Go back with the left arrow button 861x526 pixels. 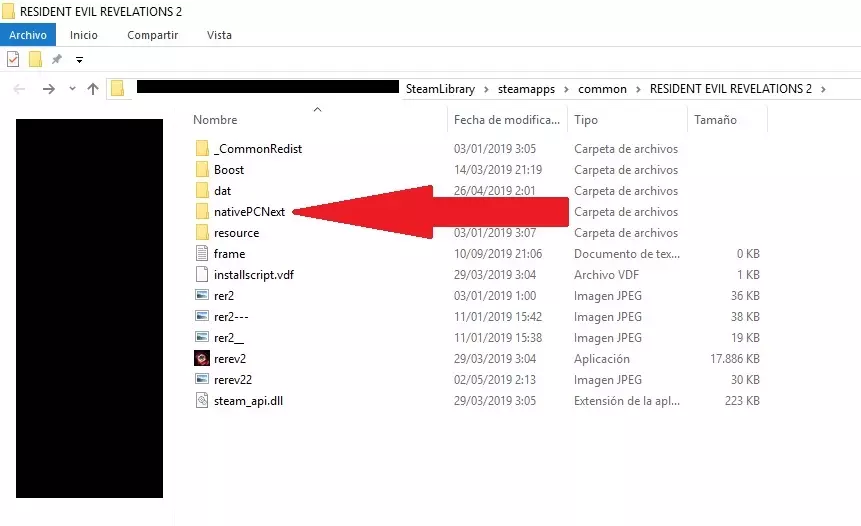(x=19, y=89)
